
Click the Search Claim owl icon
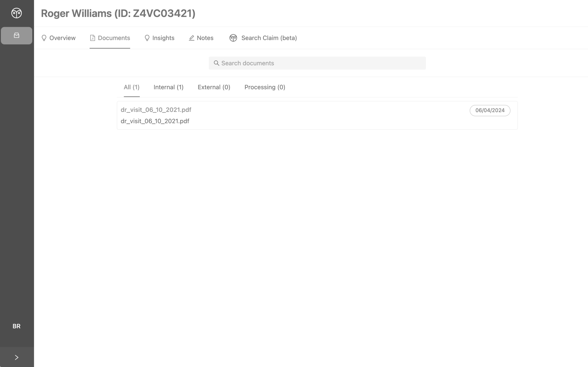(x=233, y=38)
